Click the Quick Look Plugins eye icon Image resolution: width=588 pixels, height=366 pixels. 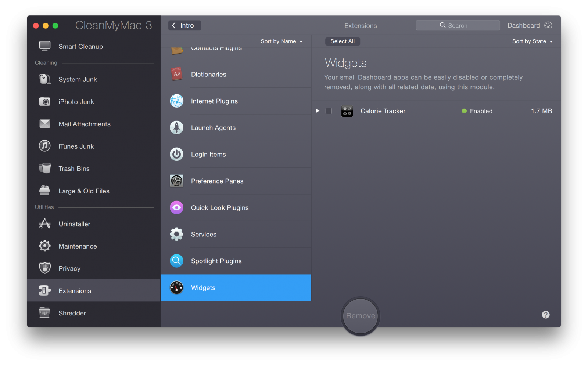(x=177, y=208)
